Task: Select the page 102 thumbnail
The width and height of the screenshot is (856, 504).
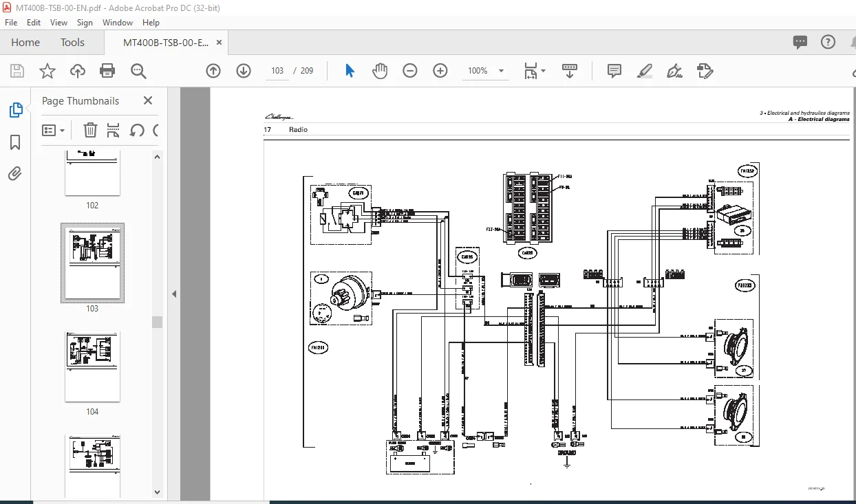Action: [x=92, y=173]
